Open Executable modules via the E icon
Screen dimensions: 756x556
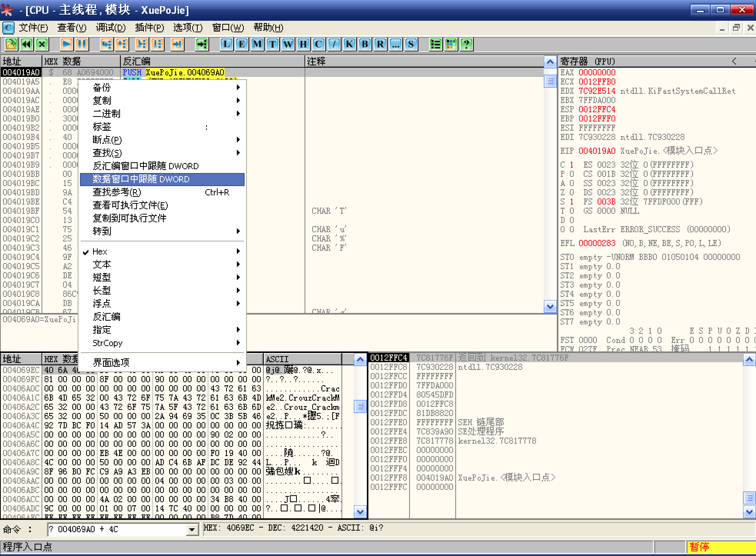pos(241,44)
